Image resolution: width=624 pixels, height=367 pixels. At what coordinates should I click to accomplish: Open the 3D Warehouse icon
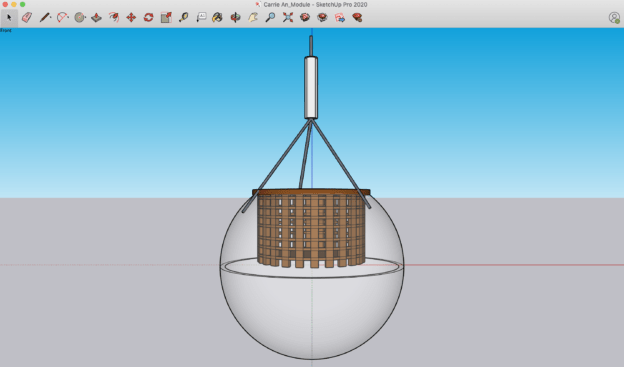(x=305, y=18)
